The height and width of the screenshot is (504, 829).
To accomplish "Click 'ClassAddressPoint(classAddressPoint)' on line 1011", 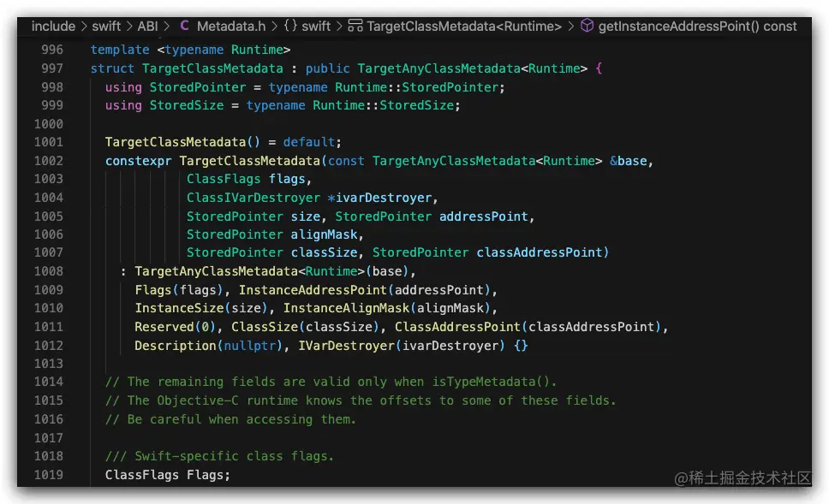I will (528, 327).
